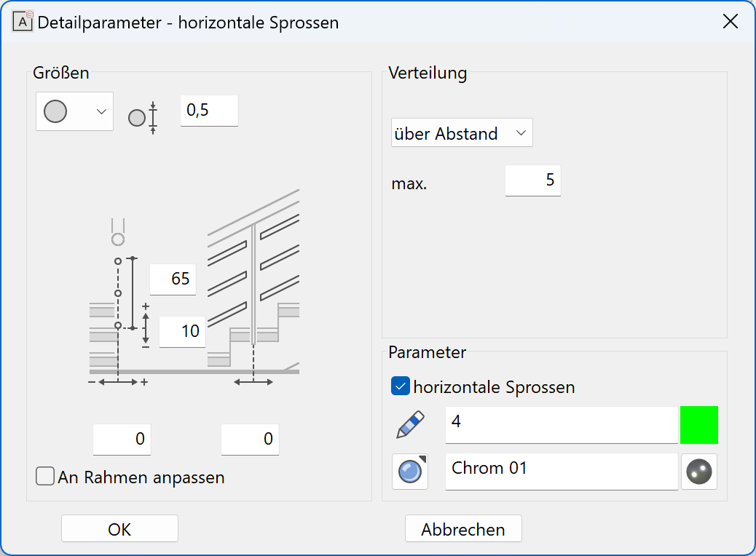Screen dimensions: 756x556
Task: Enable An Rahmen anpassen checkbox
Action: (x=45, y=476)
